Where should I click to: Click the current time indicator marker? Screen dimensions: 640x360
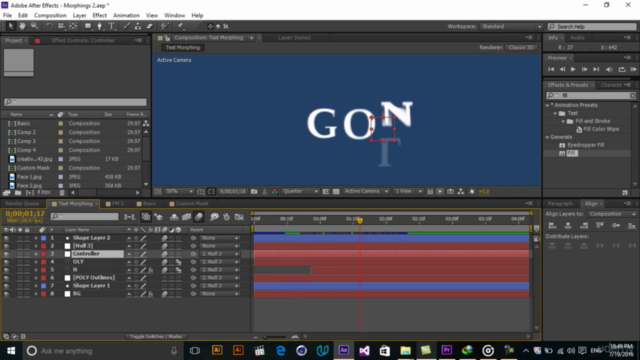click(360, 220)
